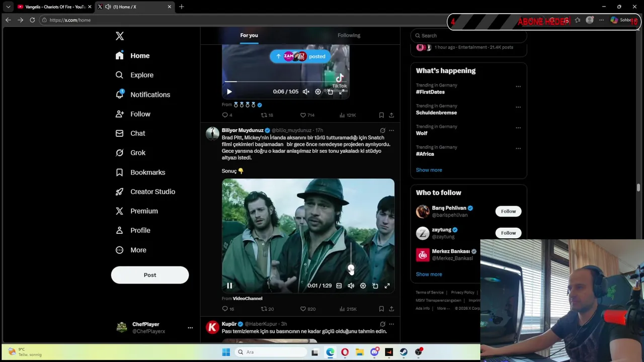Open more options on Biliyor Muydunuz post
This screenshot has height=362, width=644.
coord(391,130)
